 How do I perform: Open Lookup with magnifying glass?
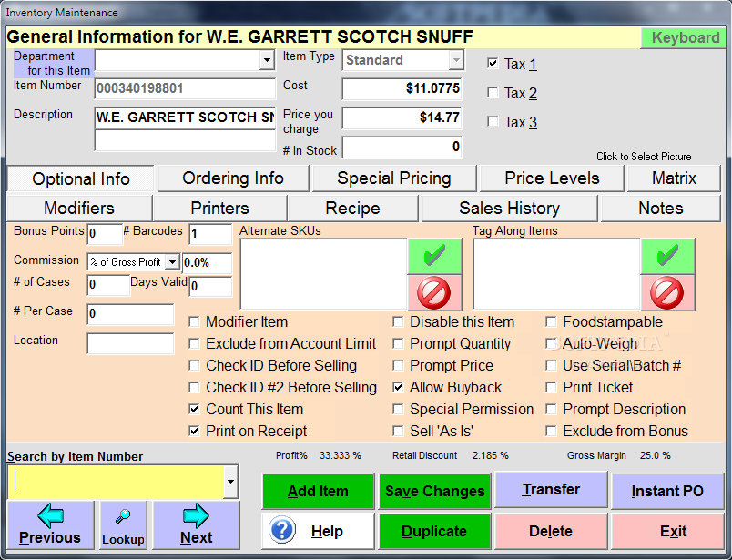click(123, 525)
